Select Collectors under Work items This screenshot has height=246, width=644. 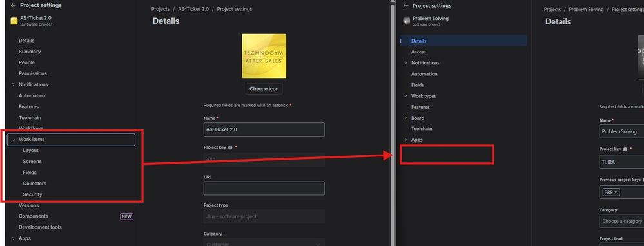tap(35, 184)
